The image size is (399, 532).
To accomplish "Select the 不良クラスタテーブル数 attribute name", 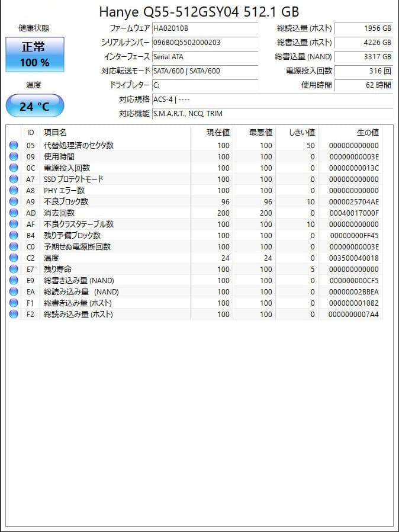I will point(79,224).
